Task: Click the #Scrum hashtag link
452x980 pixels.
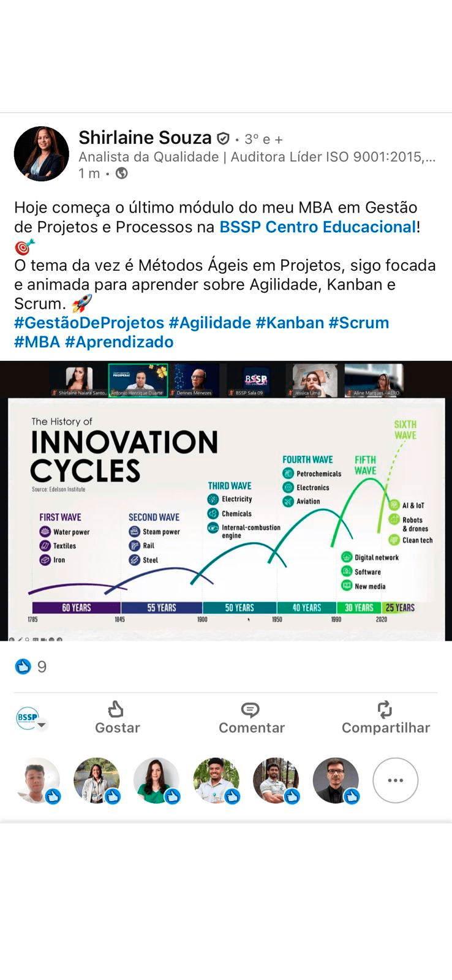Action: tap(358, 323)
